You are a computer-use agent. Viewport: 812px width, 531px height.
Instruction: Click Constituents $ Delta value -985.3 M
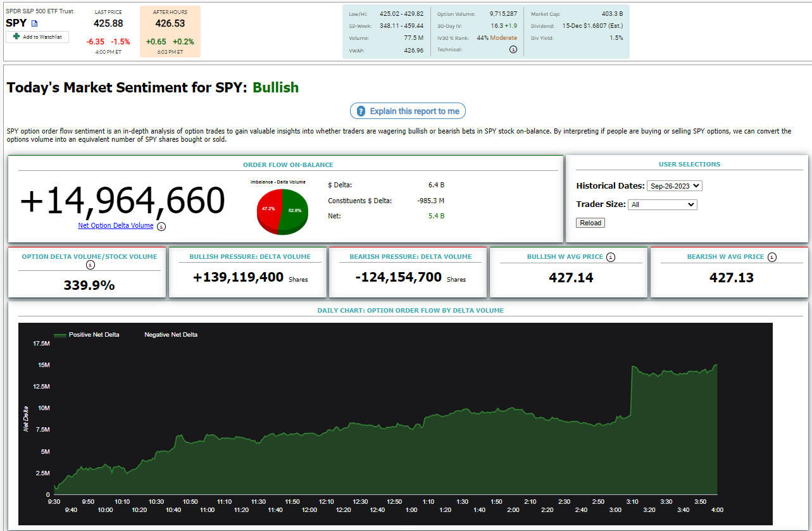[x=430, y=201]
